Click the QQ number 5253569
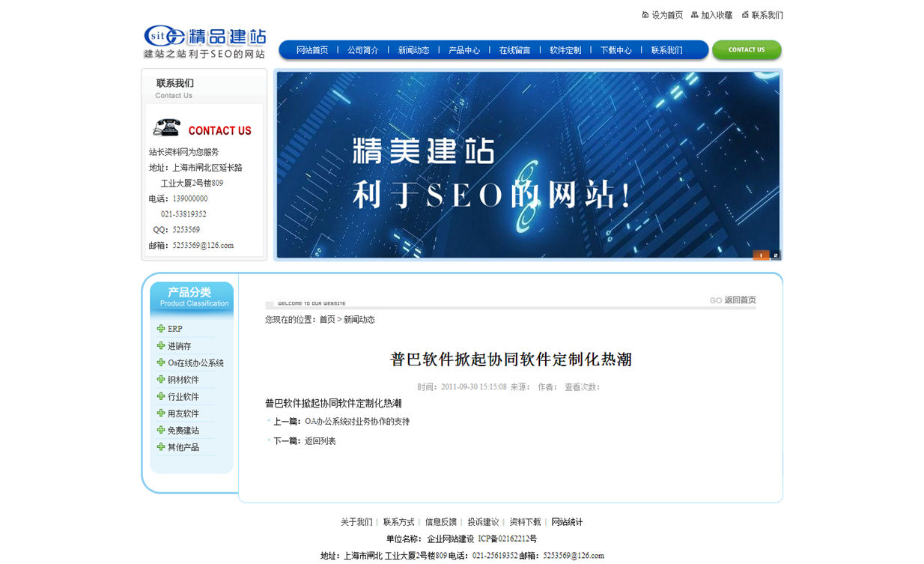This screenshot has height=564, width=924. point(186,230)
